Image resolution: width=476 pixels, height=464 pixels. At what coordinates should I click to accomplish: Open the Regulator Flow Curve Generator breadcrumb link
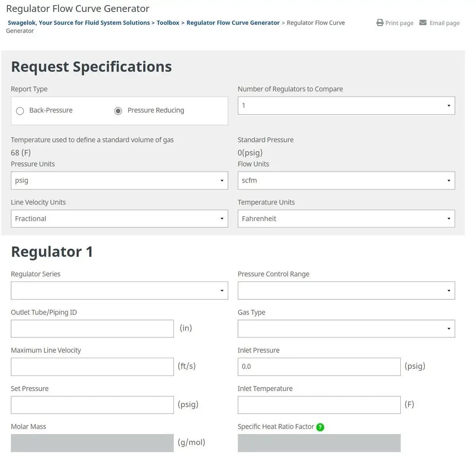[x=233, y=23]
